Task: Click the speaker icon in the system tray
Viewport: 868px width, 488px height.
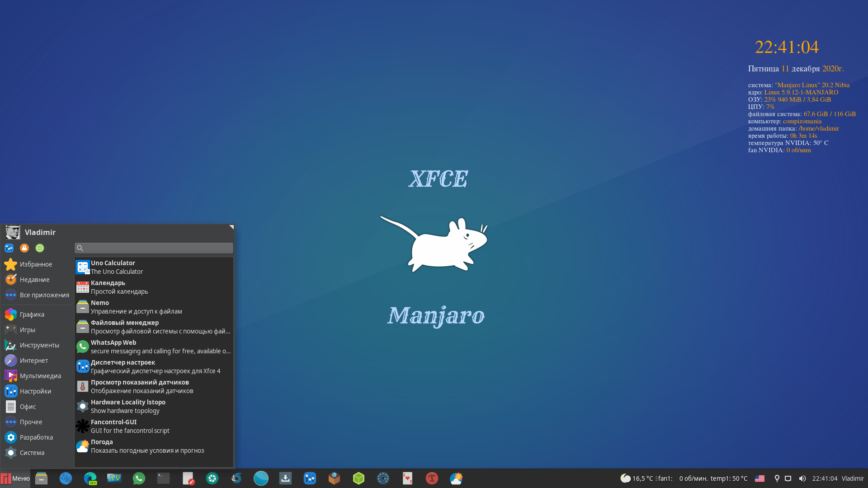Action: point(803,478)
